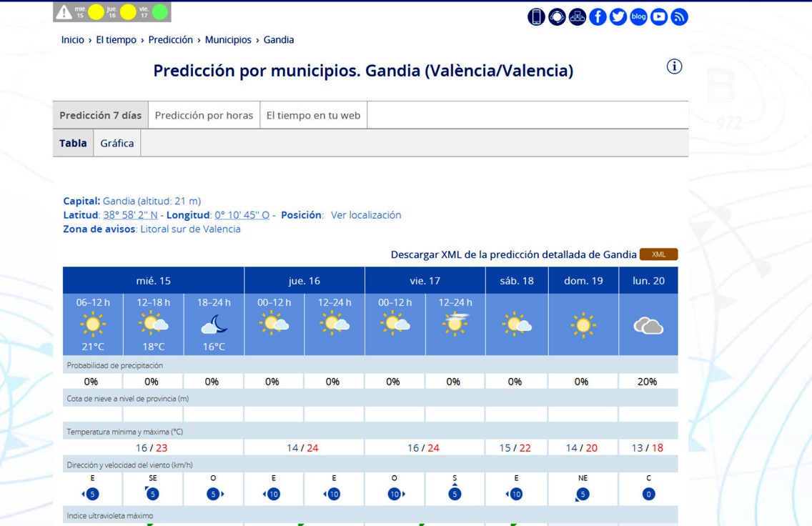
Task: Open AEMET Twitter page icon
Action: [618, 16]
